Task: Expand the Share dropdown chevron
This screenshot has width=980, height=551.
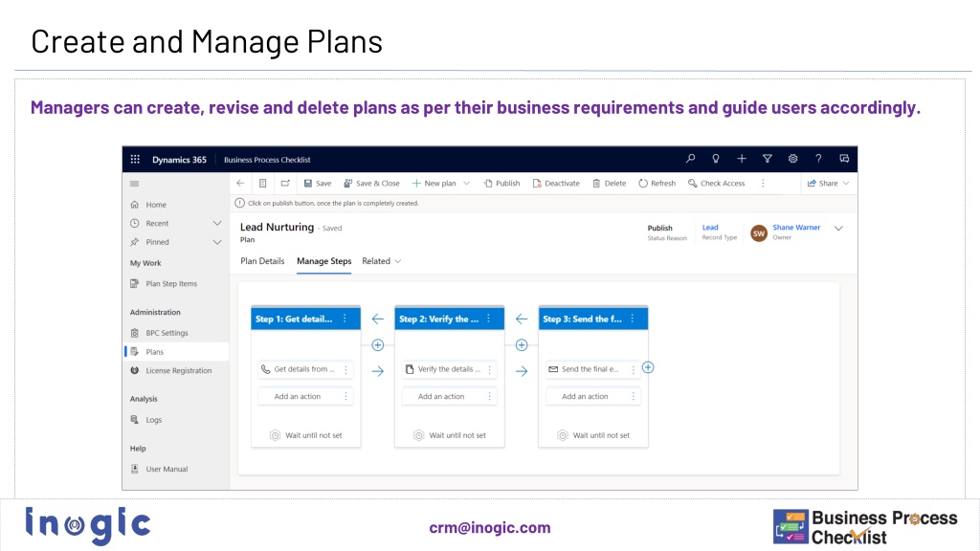Action: (846, 183)
